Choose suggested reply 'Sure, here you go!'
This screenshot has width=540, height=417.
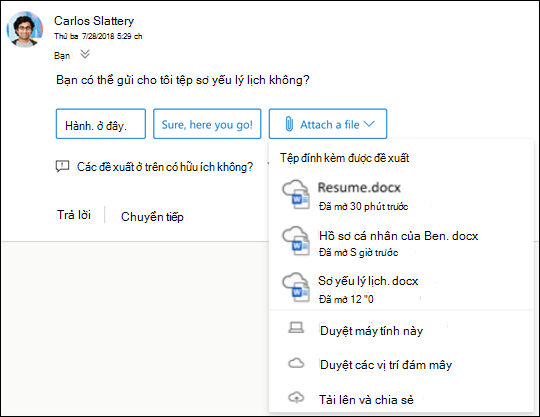(x=207, y=124)
